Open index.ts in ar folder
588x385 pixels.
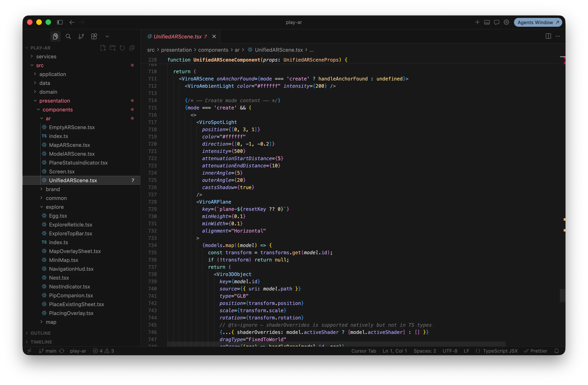[81, 136]
